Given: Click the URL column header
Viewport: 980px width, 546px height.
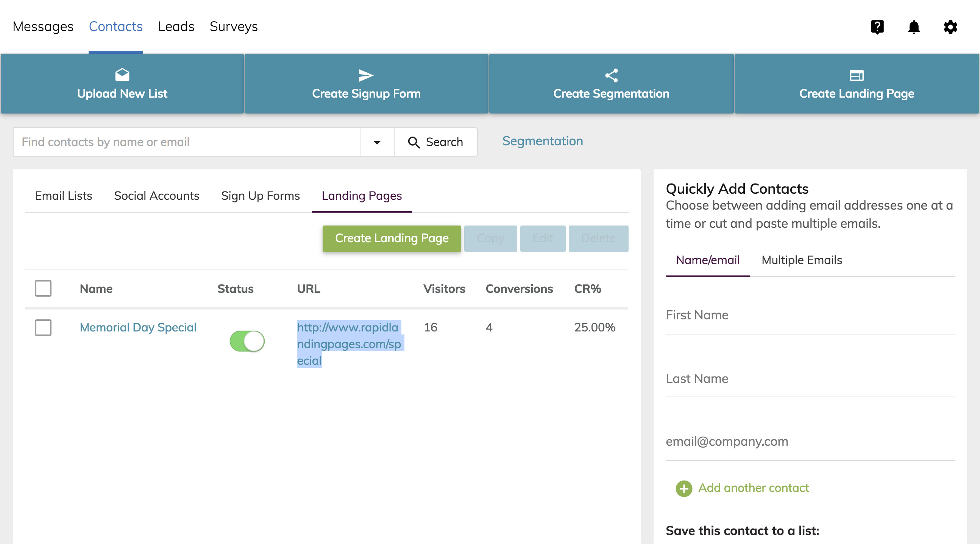Looking at the screenshot, I should 308,289.
